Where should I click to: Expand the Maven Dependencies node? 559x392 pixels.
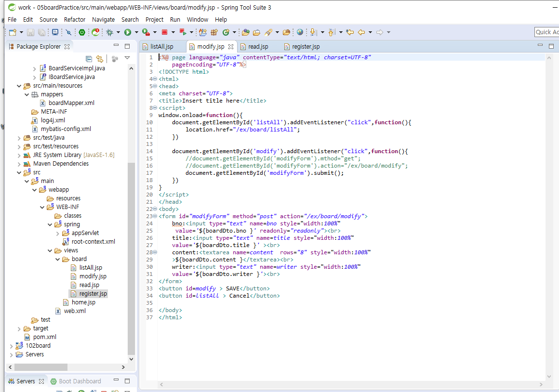(x=19, y=164)
